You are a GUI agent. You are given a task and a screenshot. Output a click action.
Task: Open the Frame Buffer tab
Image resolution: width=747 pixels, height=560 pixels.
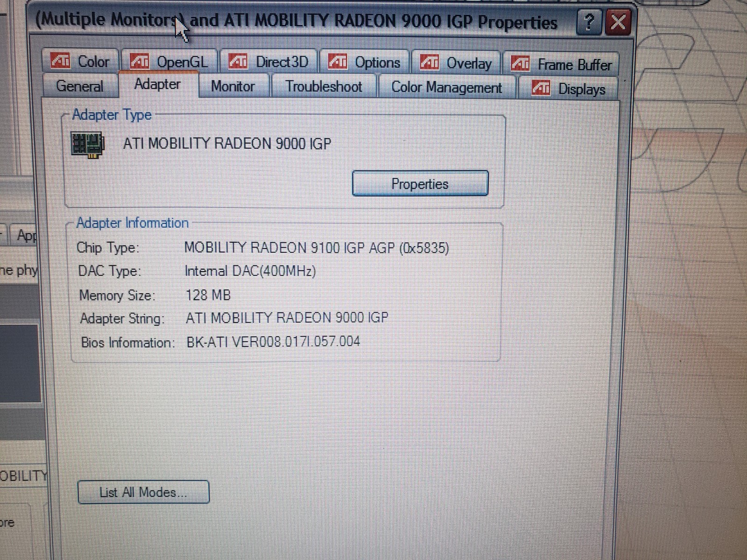click(561, 64)
